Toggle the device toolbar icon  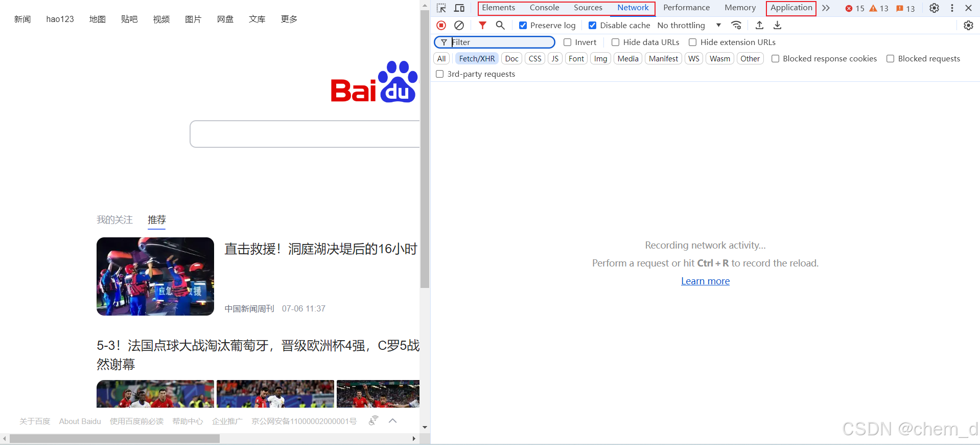point(459,8)
